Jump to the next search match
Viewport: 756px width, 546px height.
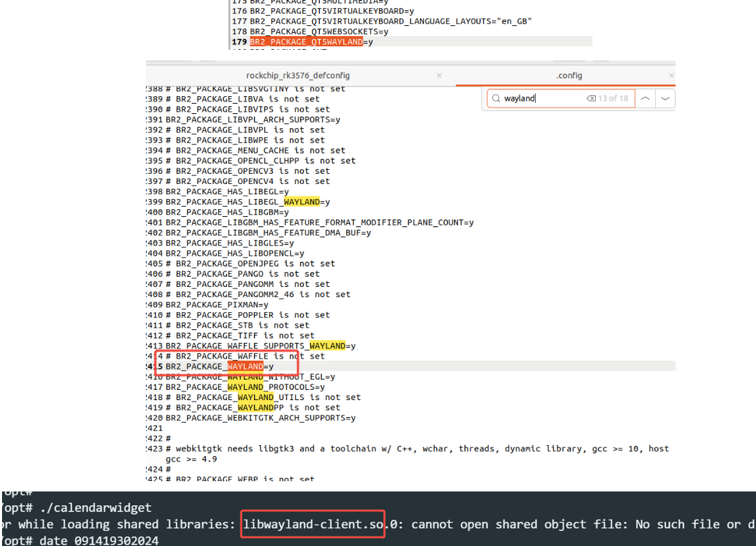click(665, 98)
